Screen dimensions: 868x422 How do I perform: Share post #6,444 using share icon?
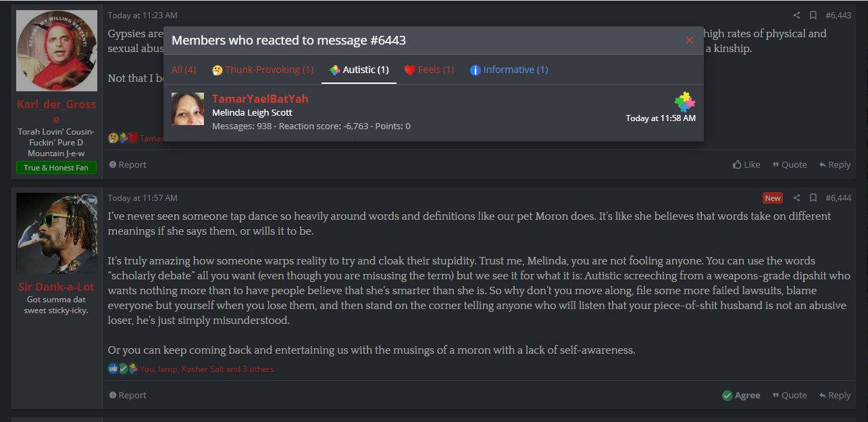pos(796,197)
